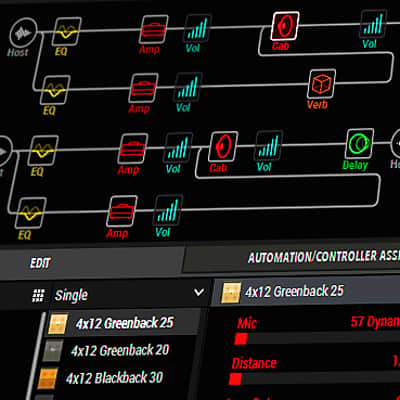Select the orange Verb block

click(321, 84)
